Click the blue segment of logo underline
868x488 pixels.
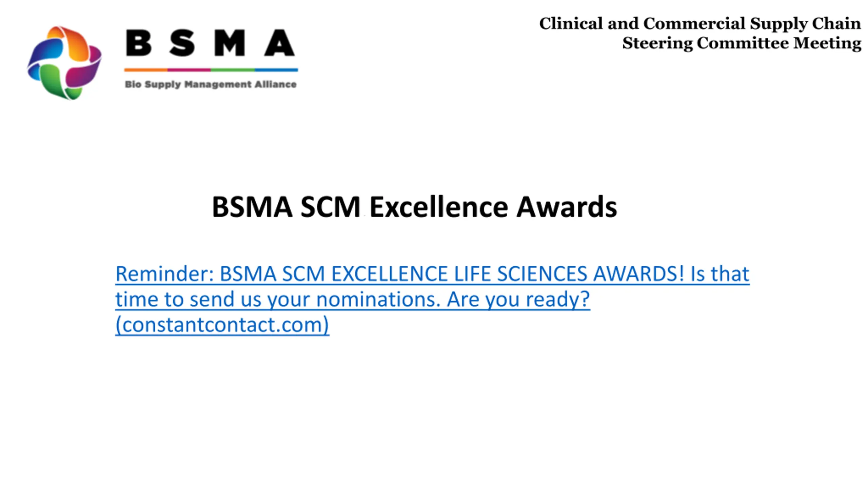click(x=276, y=70)
